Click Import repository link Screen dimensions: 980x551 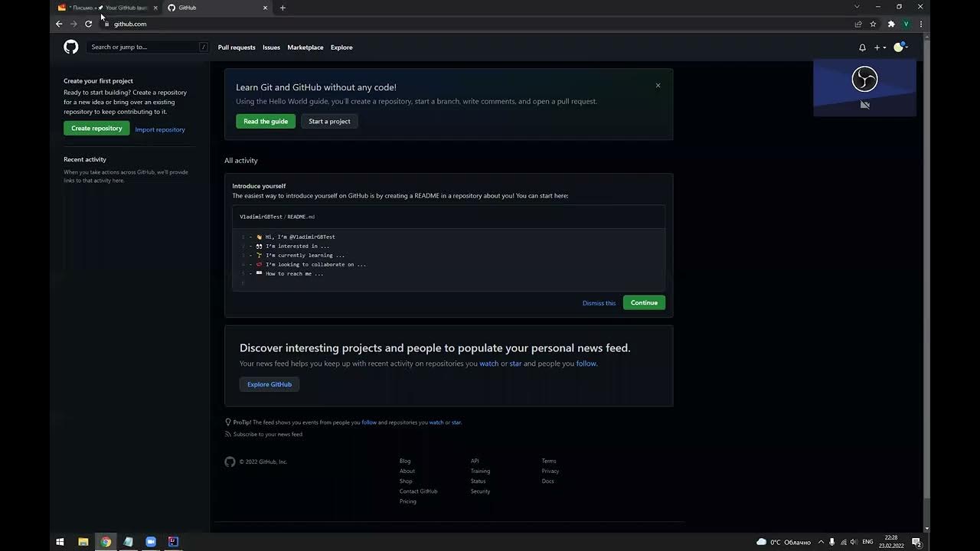160,129
